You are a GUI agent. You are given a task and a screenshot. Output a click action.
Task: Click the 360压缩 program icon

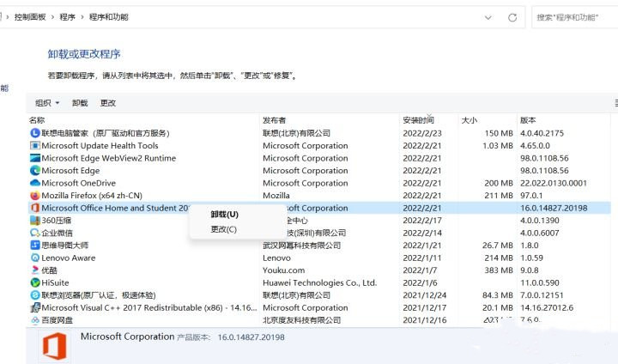(34, 221)
